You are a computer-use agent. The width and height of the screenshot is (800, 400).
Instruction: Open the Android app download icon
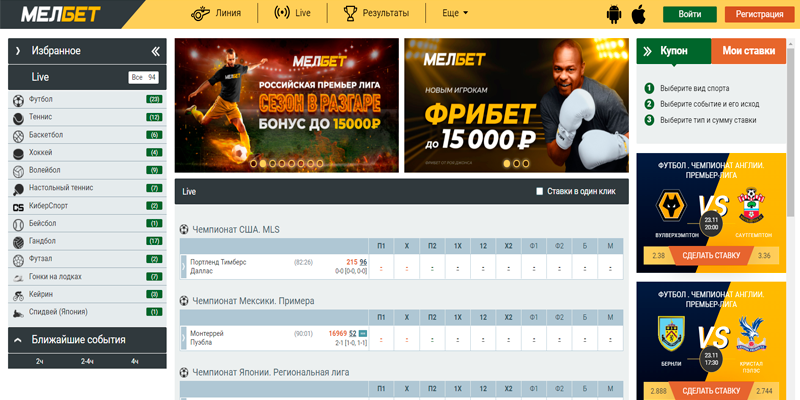click(x=614, y=14)
